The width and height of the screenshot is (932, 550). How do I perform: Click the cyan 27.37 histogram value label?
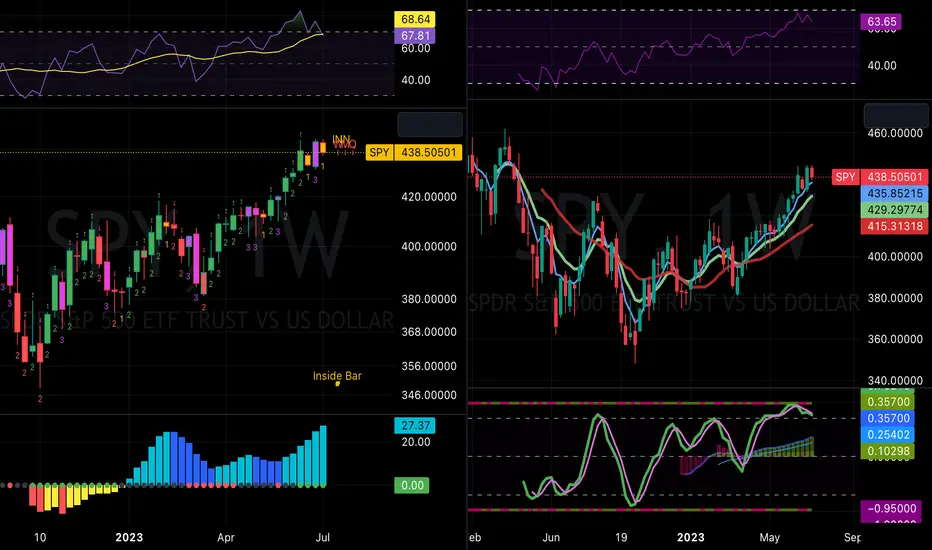[415, 425]
